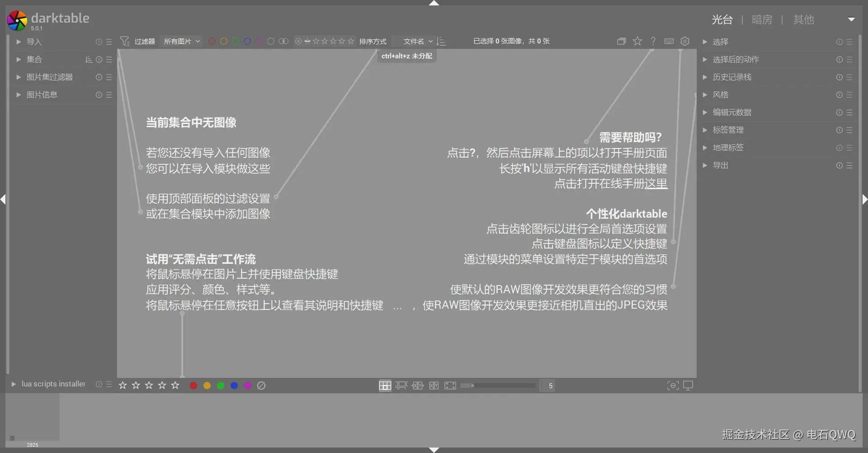Click the question mark help icon
Image resolution: width=868 pixels, height=453 pixels.
[653, 41]
